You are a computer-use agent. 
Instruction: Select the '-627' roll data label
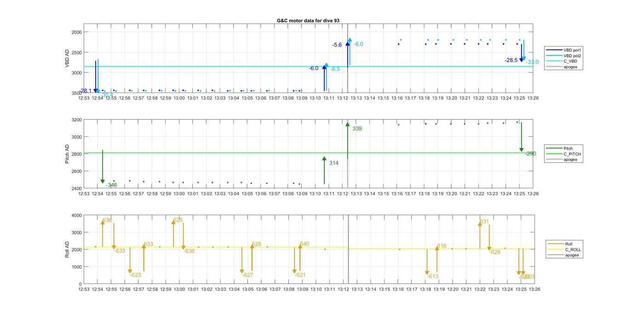[x=247, y=275]
